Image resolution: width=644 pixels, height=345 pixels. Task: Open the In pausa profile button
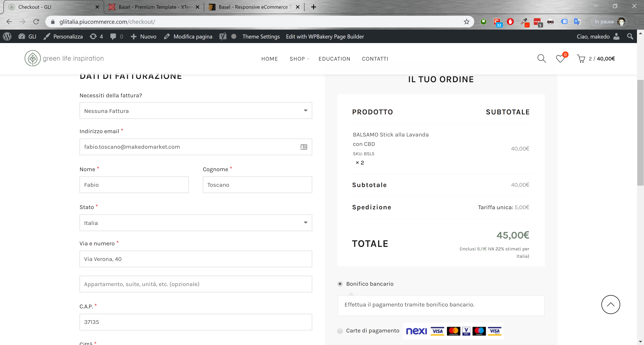(x=609, y=22)
